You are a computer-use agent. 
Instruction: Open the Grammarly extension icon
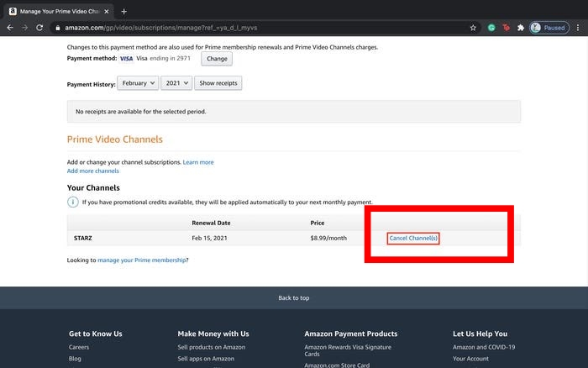pyautogui.click(x=491, y=28)
